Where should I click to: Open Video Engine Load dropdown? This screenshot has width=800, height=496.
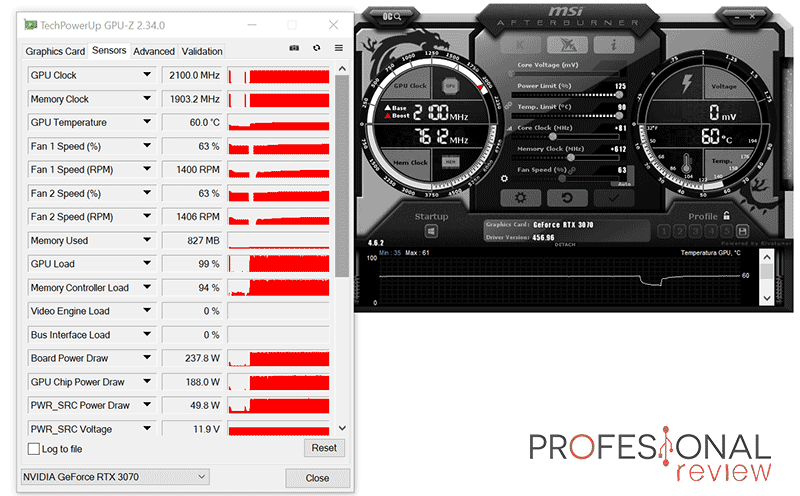[147, 310]
